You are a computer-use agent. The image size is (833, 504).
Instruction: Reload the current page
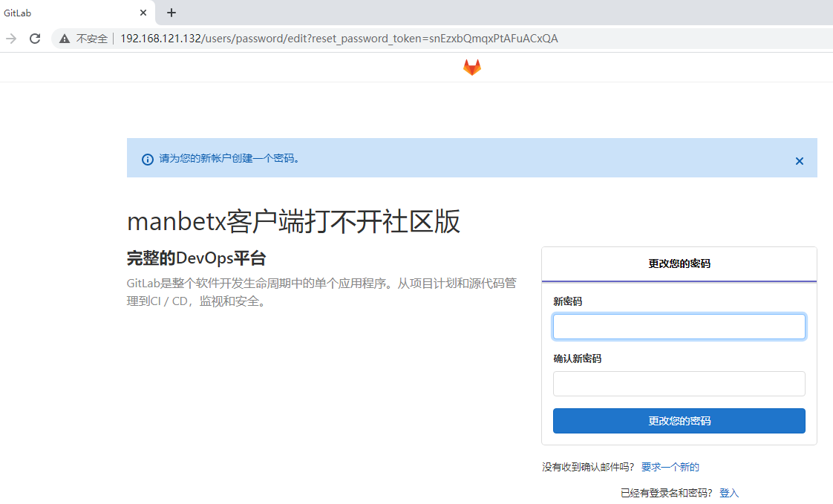(35, 39)
